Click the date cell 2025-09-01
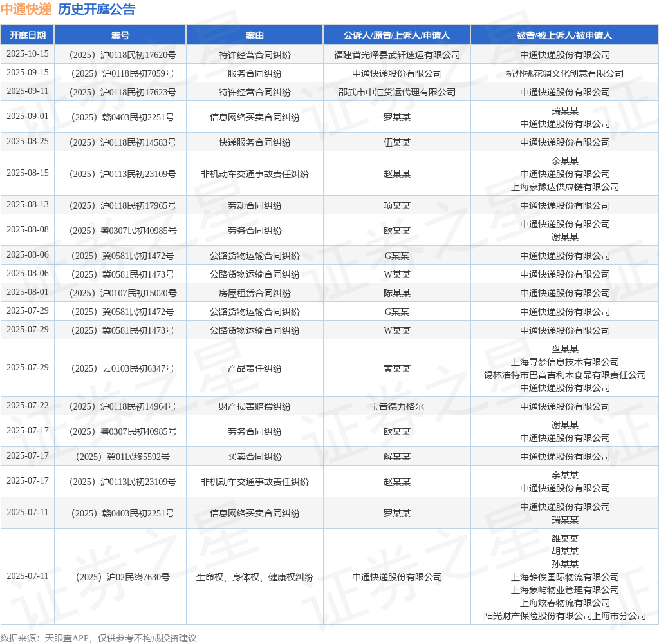This screenshot has width=659, height=644. click(28, 116)
